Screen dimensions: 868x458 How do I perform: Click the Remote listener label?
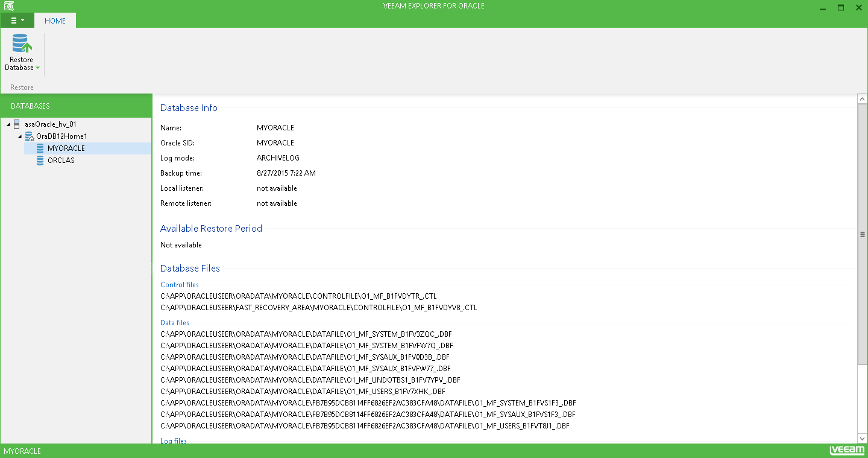186,203
